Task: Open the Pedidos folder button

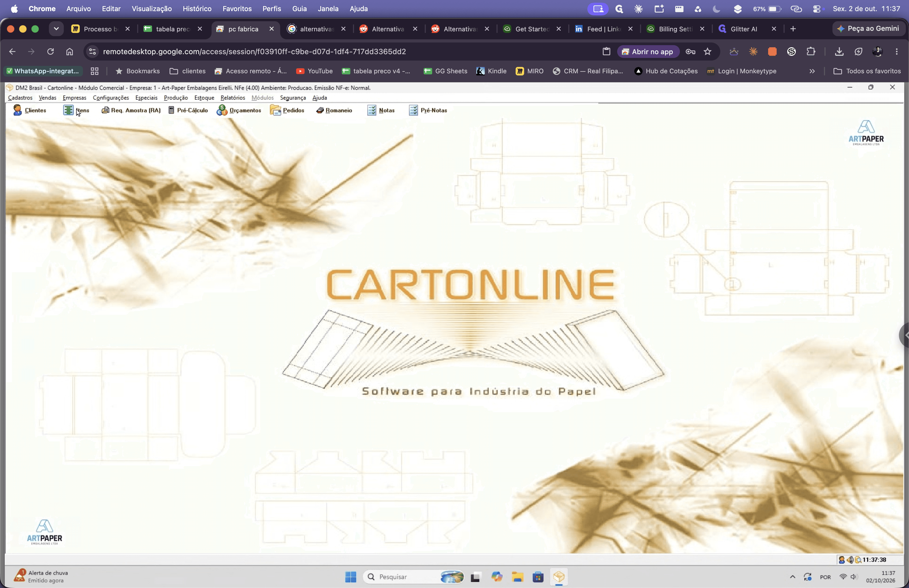Action: (x=287, y=110)
